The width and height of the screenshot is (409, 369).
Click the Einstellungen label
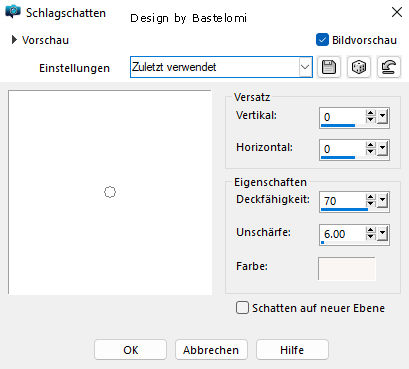(x=74, y=68)
